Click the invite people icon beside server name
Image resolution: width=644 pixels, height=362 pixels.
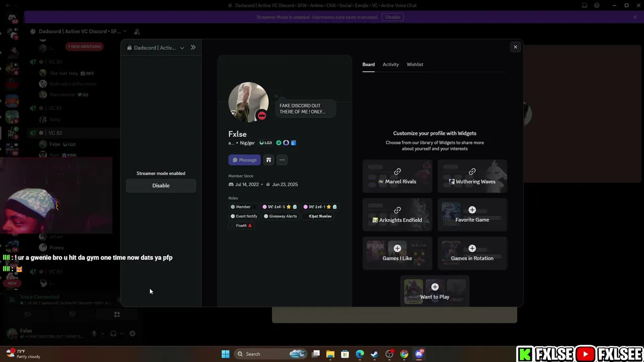coord(137,31)
